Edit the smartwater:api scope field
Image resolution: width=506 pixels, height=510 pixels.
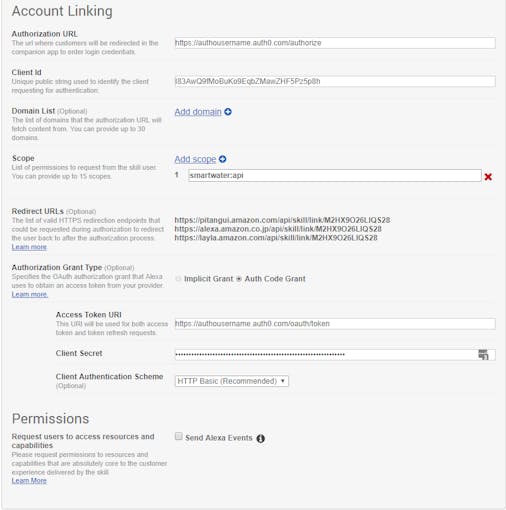pyautogui.click(x=334, y=175)
